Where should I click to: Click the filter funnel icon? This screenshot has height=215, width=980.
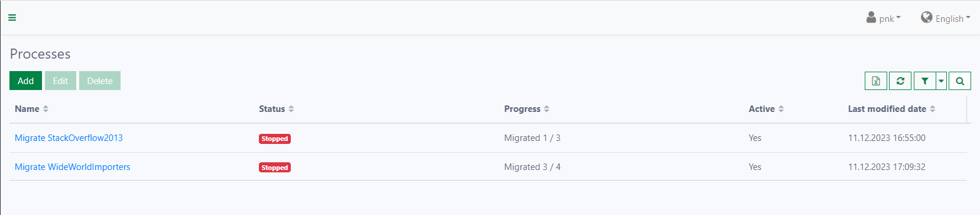click(924, 81)
